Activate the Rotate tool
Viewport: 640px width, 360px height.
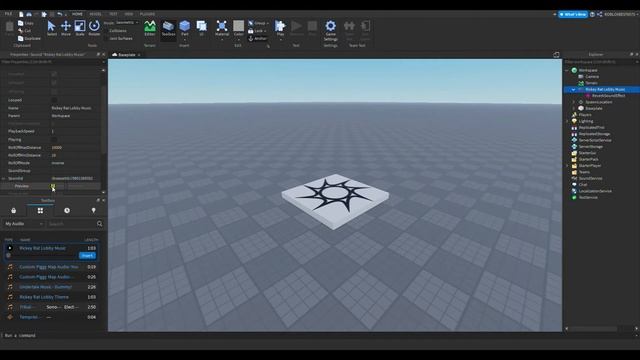94,29
